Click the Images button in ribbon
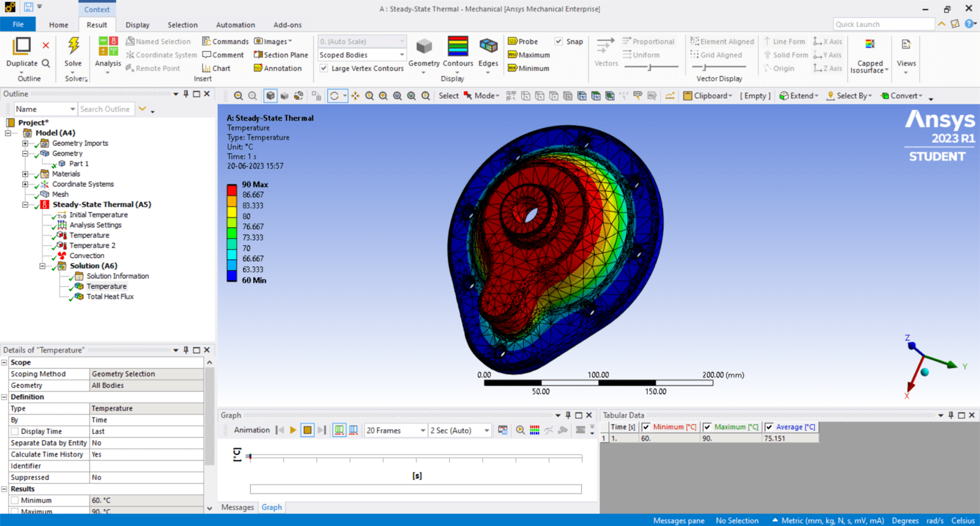 (x=273, y=41)
